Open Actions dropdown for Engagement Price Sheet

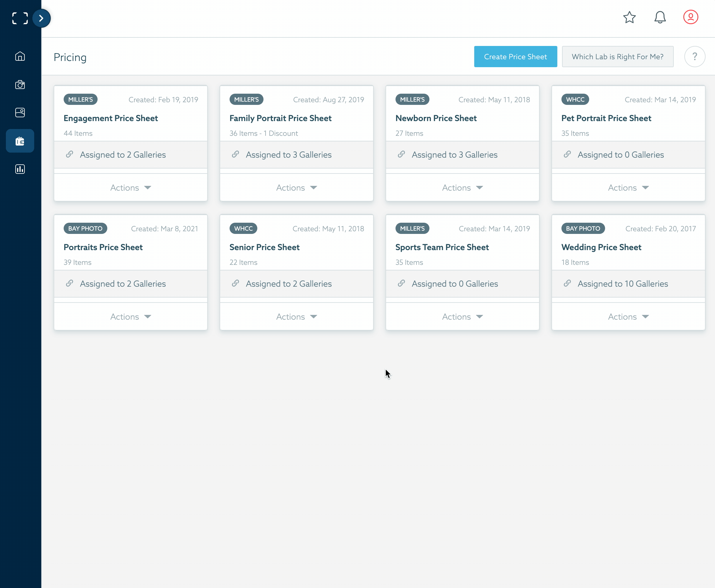[x=131, y=188]
